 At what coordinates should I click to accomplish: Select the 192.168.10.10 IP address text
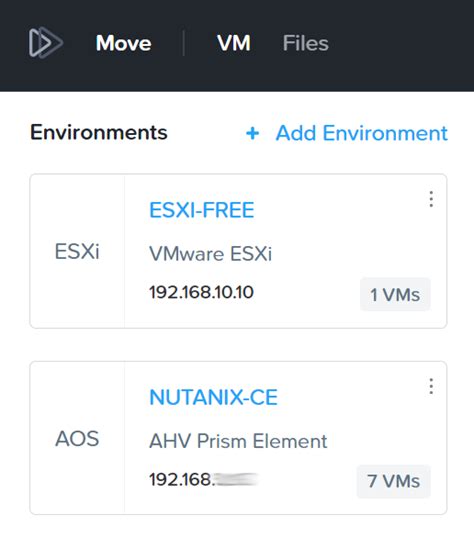coord(201,292)
